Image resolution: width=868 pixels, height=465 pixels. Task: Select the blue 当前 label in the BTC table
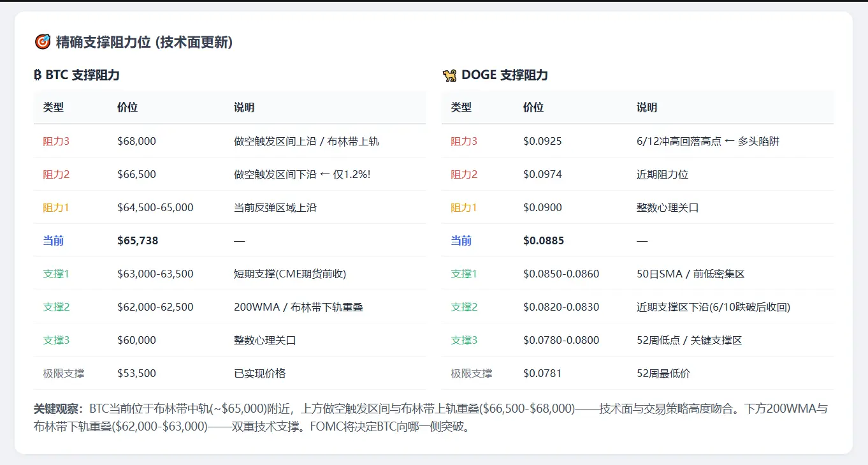tap(54, 240)
